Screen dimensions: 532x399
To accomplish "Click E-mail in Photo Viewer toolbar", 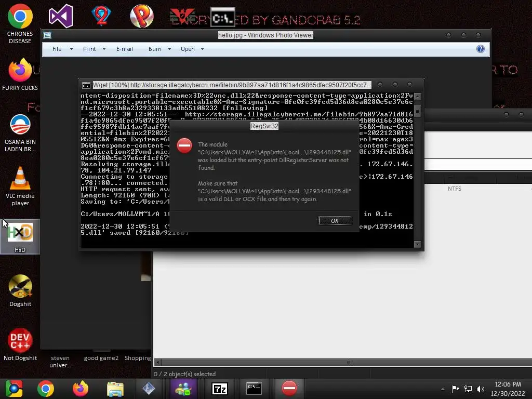I will [x=125, y=49].
